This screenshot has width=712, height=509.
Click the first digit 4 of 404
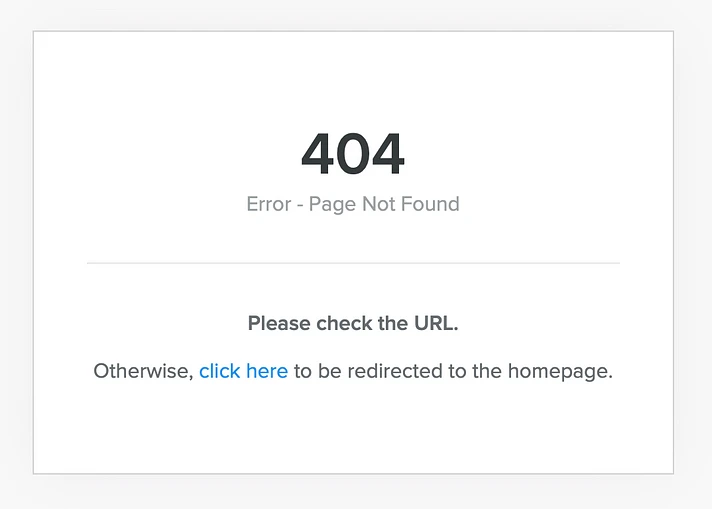tap(317, 153)
